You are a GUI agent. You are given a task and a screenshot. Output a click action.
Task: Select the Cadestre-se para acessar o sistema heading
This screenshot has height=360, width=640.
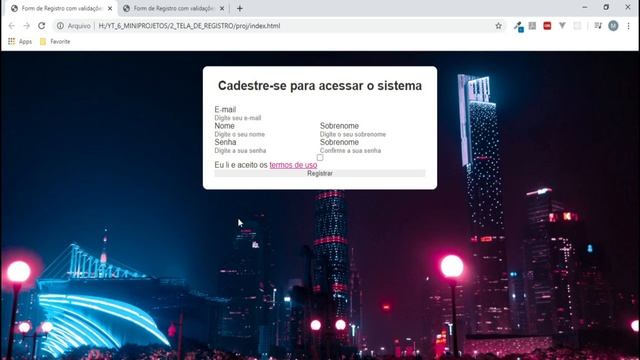[x=320, y=86]
